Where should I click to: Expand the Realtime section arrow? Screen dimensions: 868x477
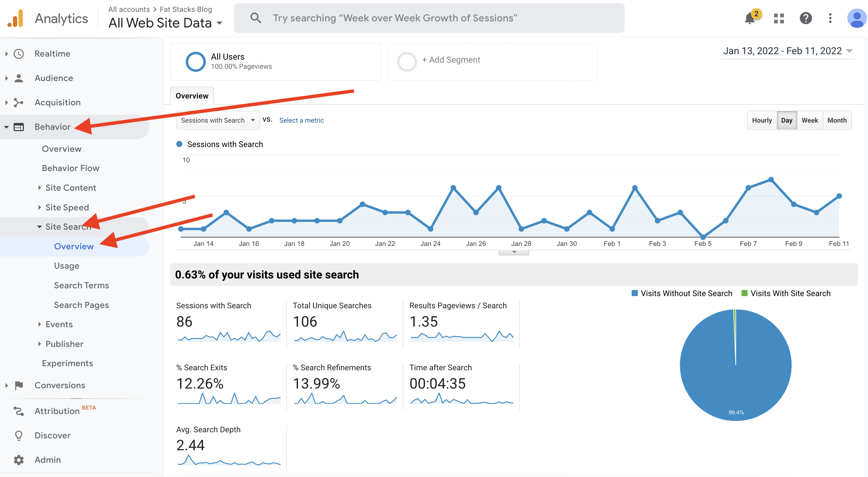coord(6,54)
